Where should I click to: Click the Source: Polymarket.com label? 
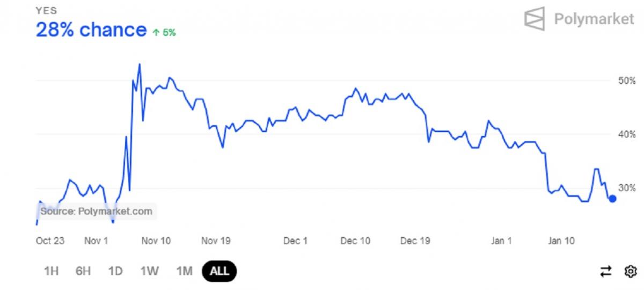(96, 211)
